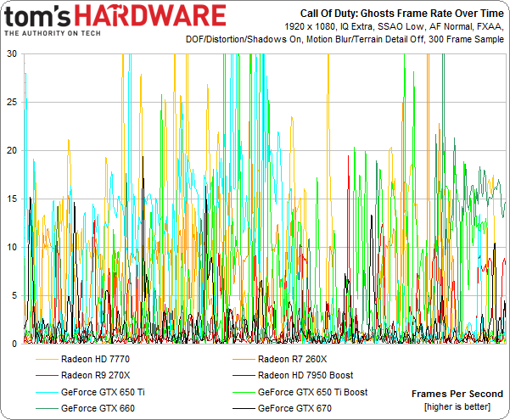Click 'THE AUTHORITY ON TECH' tagline

click(53, 33)
